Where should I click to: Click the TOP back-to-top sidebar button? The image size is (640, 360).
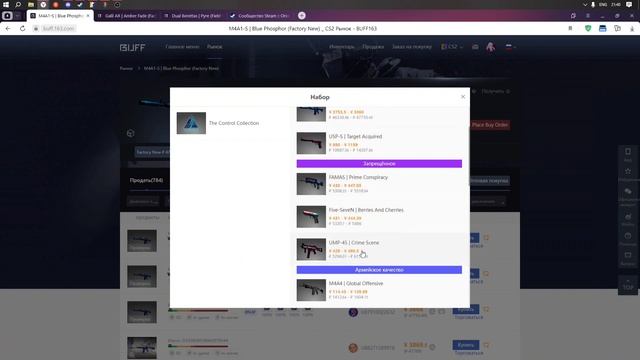628,285
